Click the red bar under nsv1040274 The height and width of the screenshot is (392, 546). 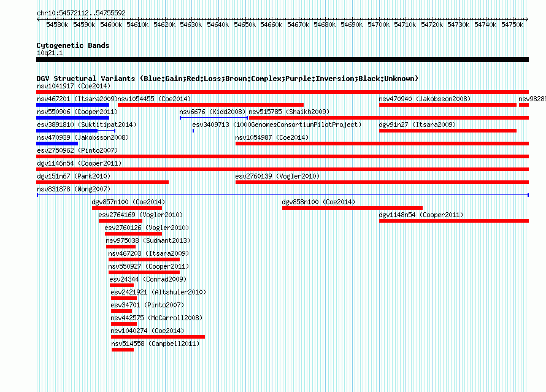pyautogui.click(x=158, y=337)
